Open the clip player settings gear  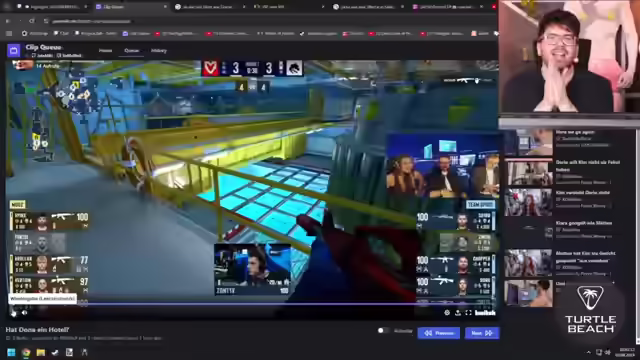[447, 313]
